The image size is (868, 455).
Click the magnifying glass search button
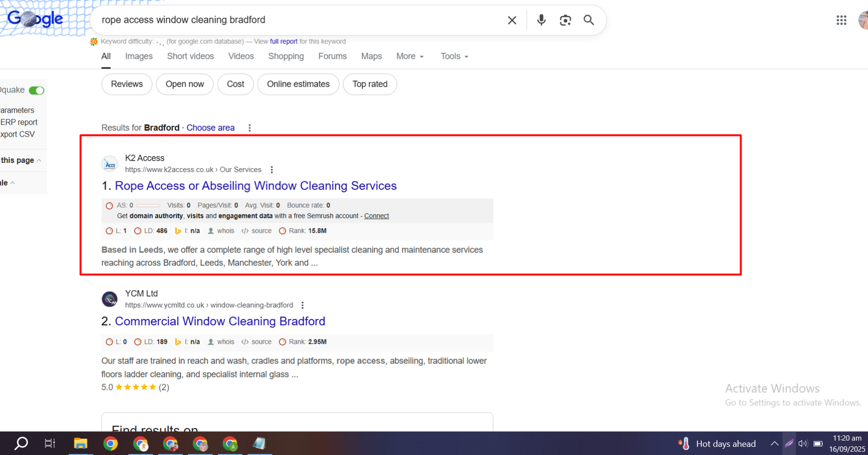(589, 20)
